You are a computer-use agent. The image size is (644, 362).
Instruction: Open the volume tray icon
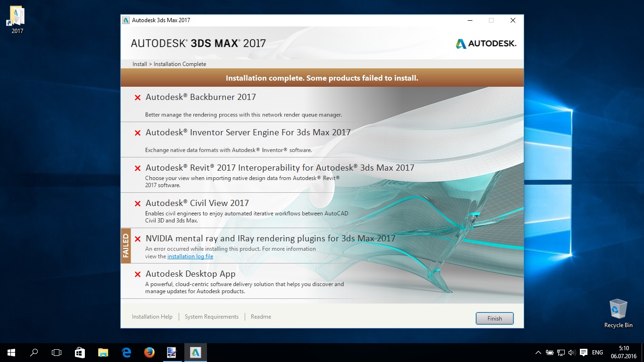[x=572, y=353]
